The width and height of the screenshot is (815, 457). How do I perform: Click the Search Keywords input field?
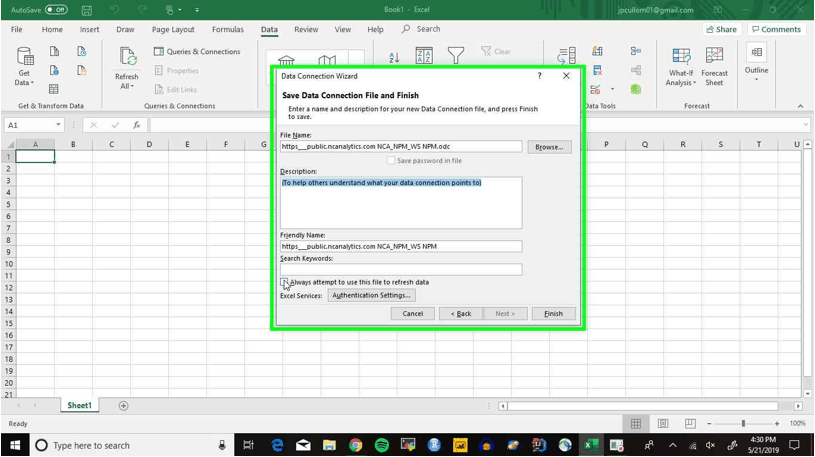[401, 269]
